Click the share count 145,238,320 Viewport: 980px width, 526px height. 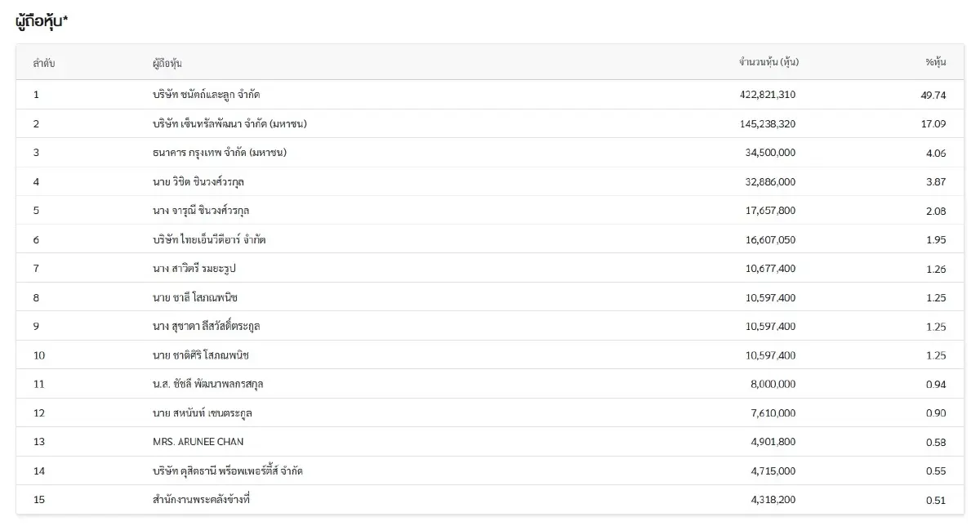[x=767, y=124]
